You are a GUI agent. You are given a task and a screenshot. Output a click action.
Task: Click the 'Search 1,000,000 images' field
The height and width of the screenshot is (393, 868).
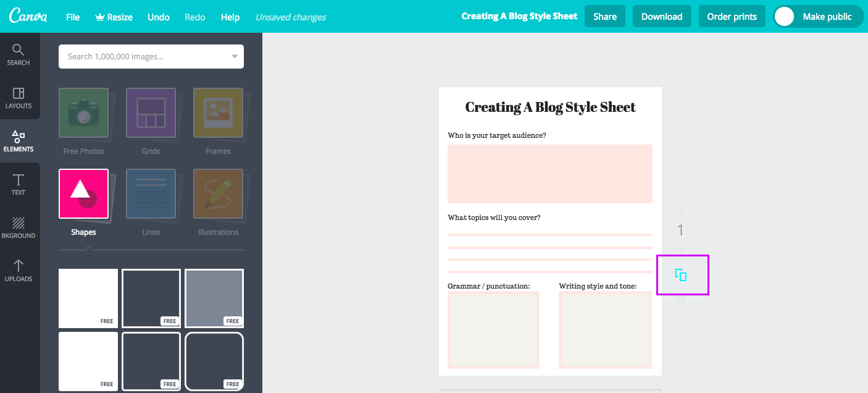[x=151, y=56]
